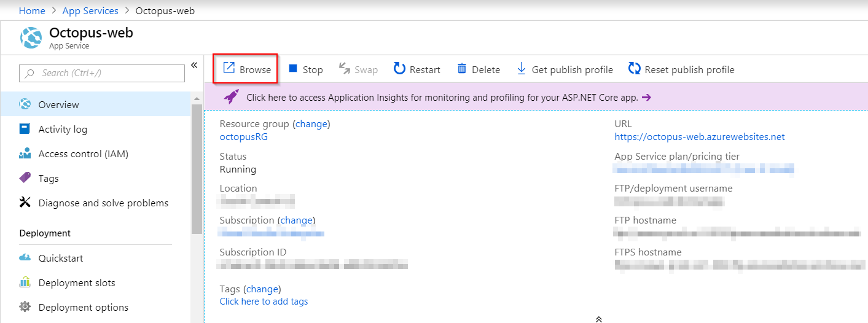868x323 pixels.
Task: Click the Swap arrows icon
Action: 345,69
